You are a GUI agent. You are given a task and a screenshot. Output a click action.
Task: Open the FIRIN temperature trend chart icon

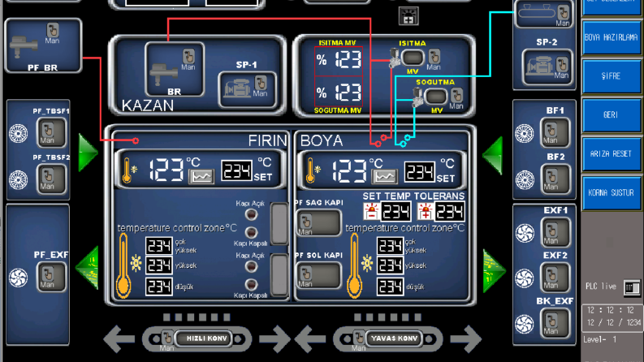click(x=201, y=176)
